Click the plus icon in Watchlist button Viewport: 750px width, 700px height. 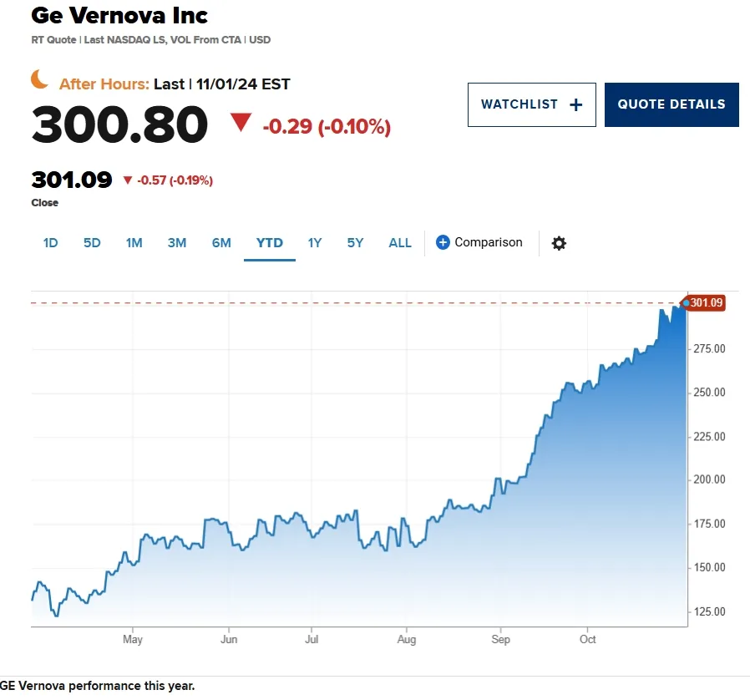[x=576, y=104]
